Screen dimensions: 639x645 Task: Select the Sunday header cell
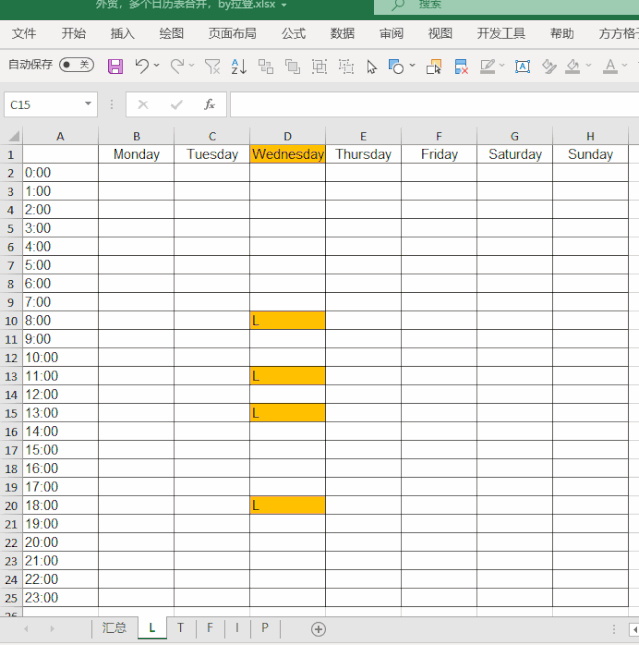coord(590,154)
